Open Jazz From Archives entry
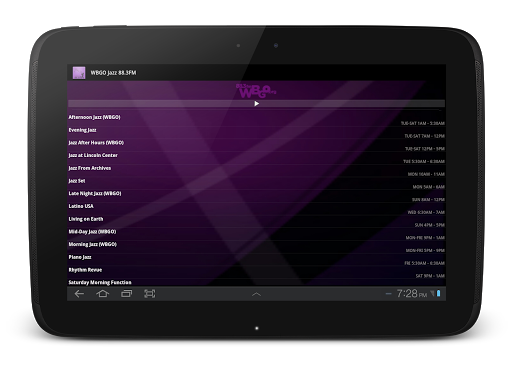512x369 pixels. click(x=90, y=168)
